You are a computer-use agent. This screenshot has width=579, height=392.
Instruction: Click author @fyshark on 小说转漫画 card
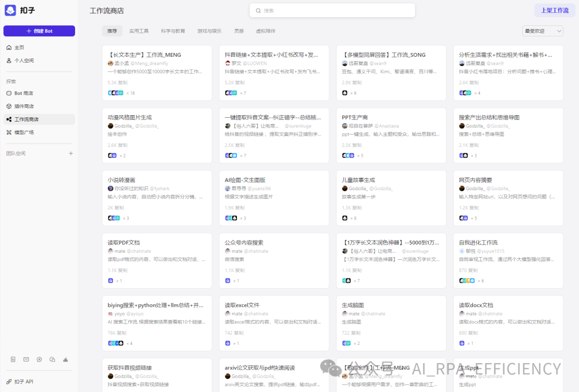[160, 189]
